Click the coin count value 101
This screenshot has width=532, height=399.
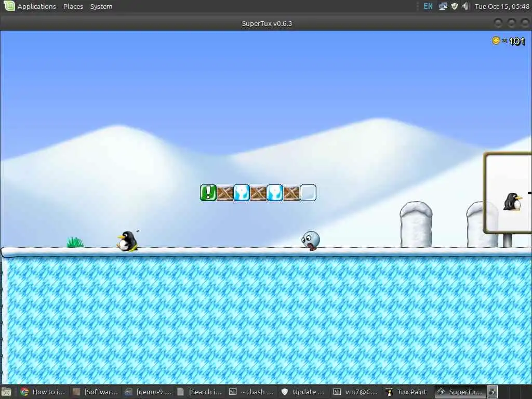click(517, 42)
